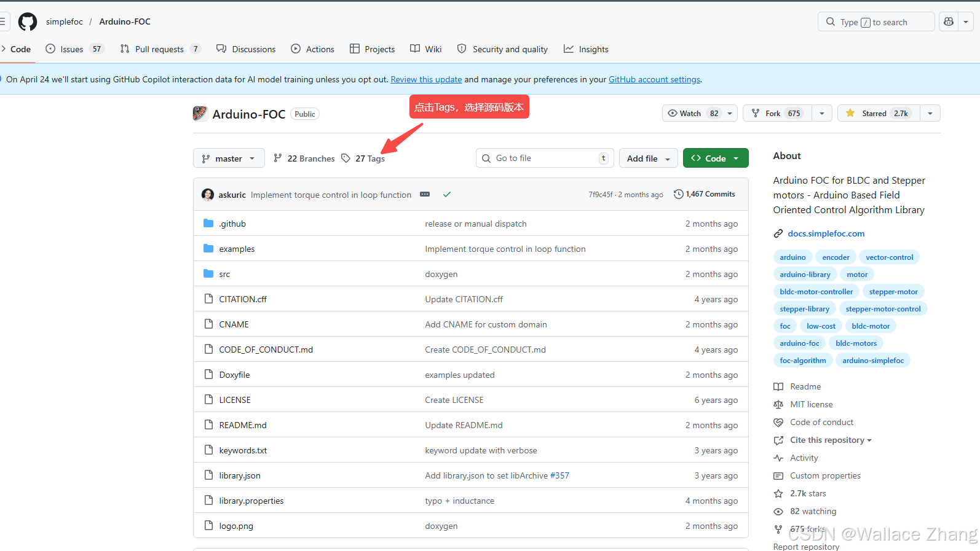980x551 pixels.
Task: Open the Projects tab
Action: point(372,49)
